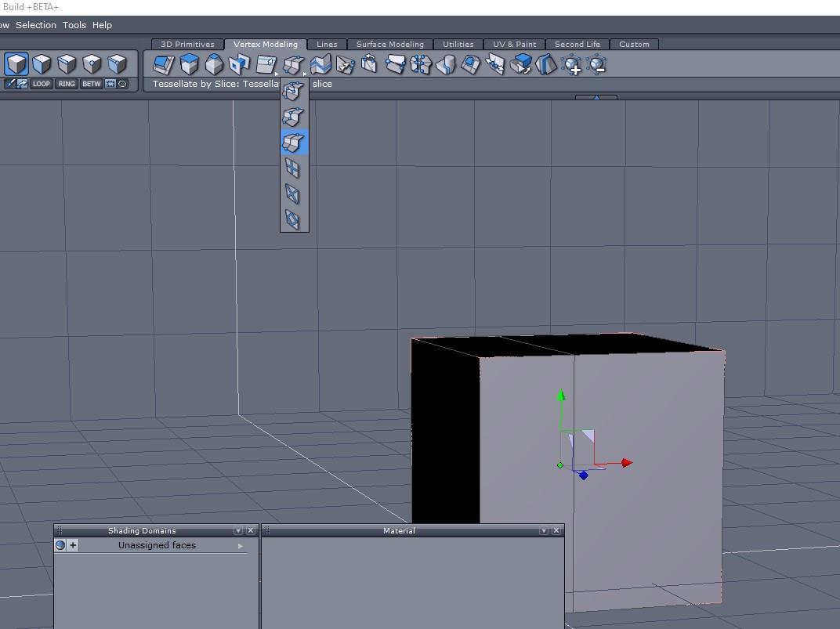840x629 pixels.
Task: Choose the diagonal X tessellate flyout option
Action: [x=292, y=193]
